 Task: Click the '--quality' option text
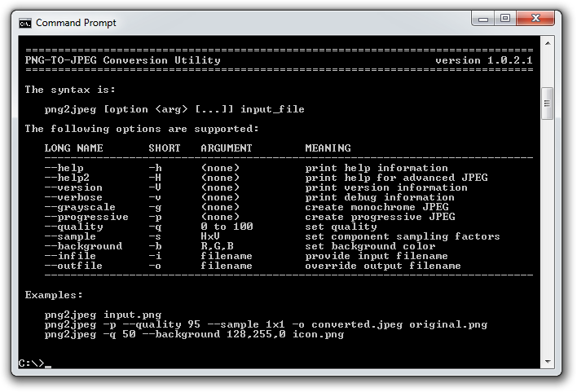73,227
